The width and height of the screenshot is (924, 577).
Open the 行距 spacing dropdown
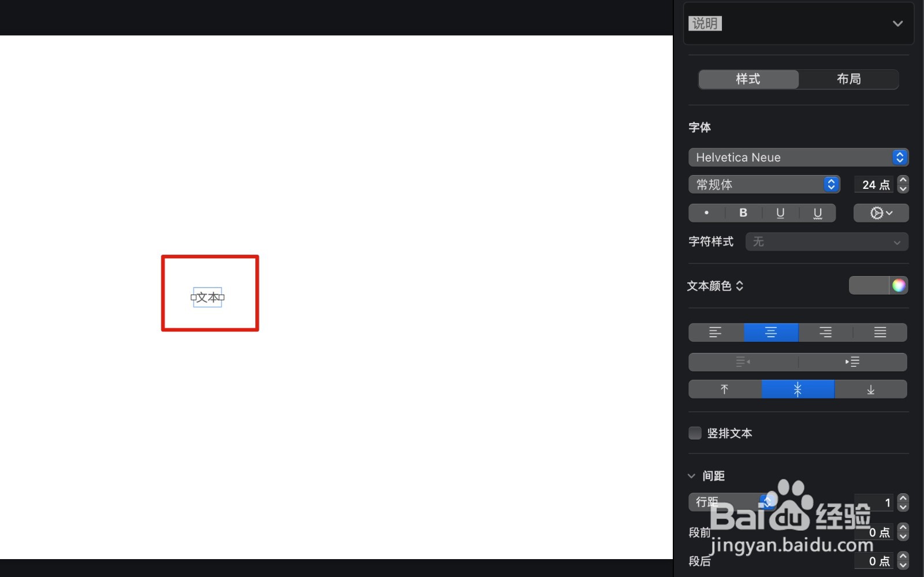(x=732, y=502)
